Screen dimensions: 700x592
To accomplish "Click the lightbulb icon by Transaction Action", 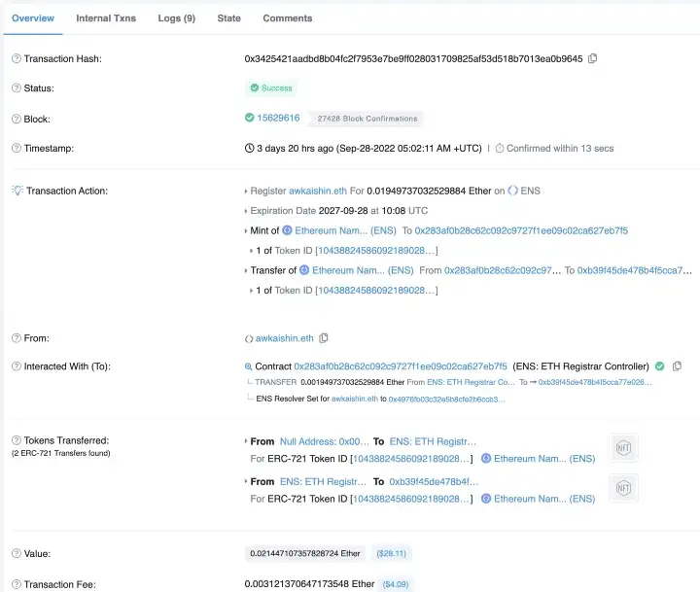I will pos(17,191).
